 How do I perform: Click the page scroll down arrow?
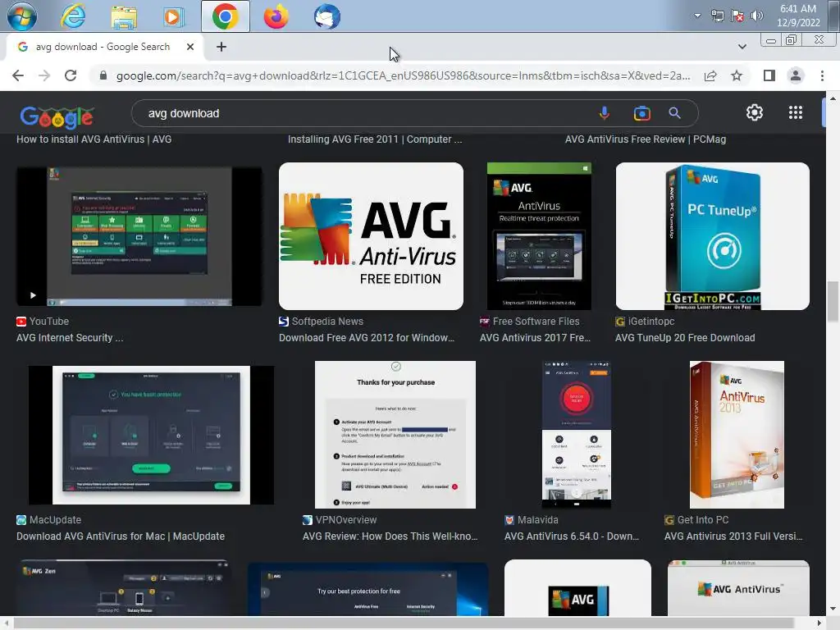[x=833, y=609]
